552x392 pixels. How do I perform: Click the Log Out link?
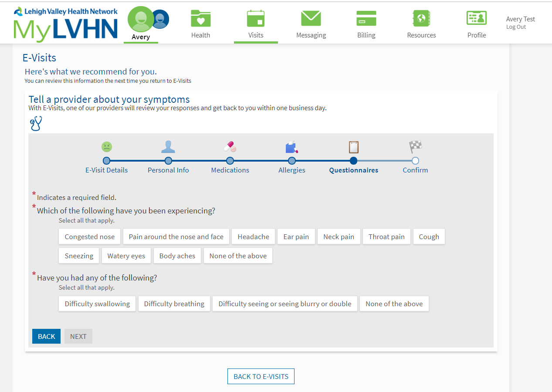pyautogui.click(x=516, y=27)
